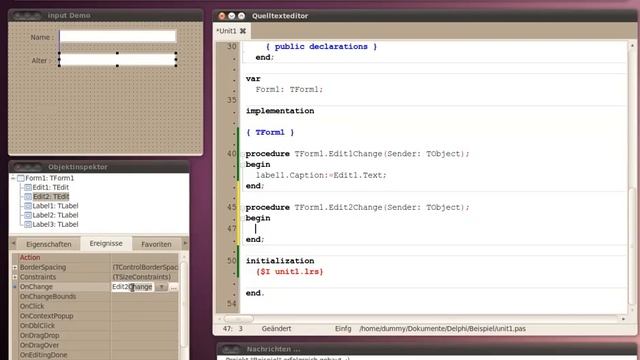The height and width of the screenshot is (360, 640).
Task: Switch to the Eigenschaften tab
Action: click(49, 244)
